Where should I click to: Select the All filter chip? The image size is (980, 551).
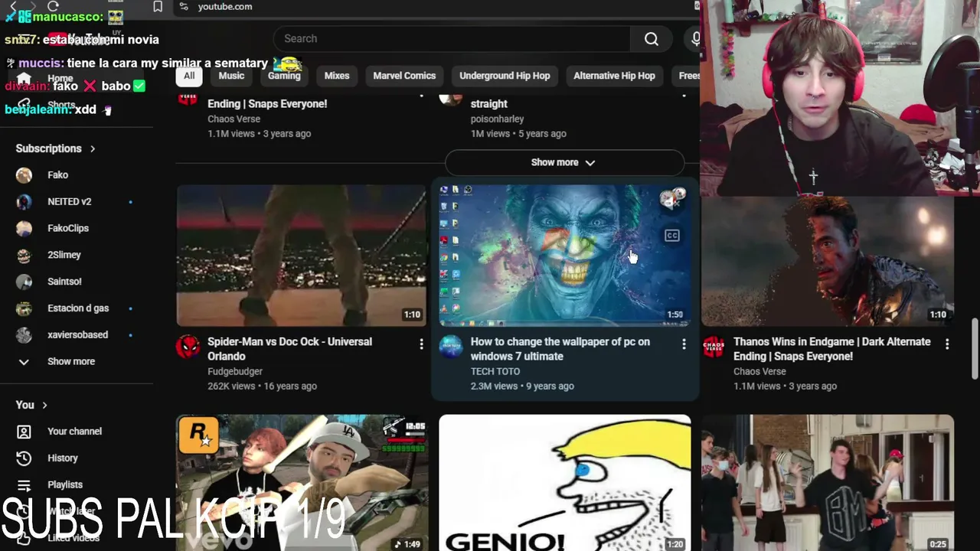pyautogui.click(x=189, y=76)
